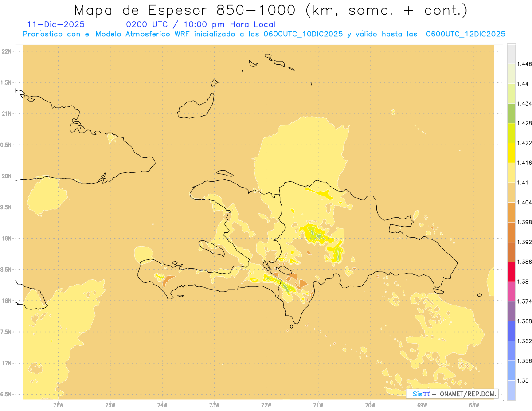
Task: Click the '20N' latitude label
Action: coord(7,176)
